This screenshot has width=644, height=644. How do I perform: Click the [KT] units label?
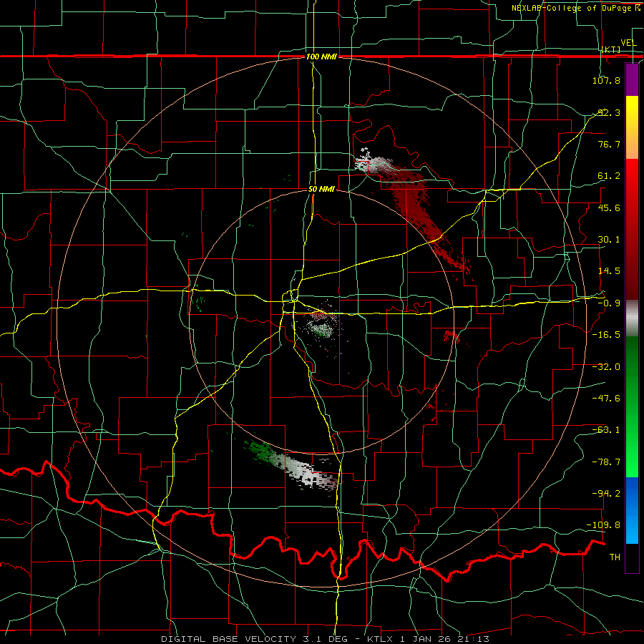[x=610, y=49]
